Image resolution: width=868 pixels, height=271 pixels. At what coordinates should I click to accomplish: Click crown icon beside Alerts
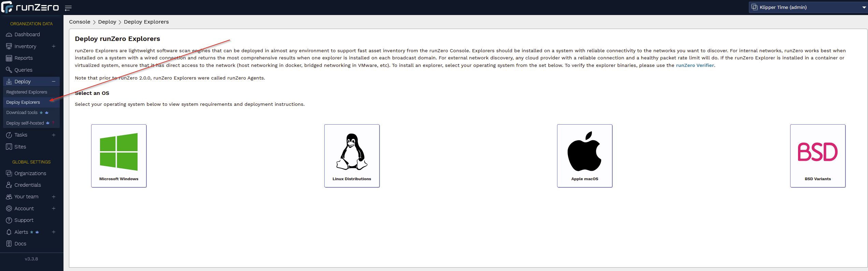coord(37,232)
